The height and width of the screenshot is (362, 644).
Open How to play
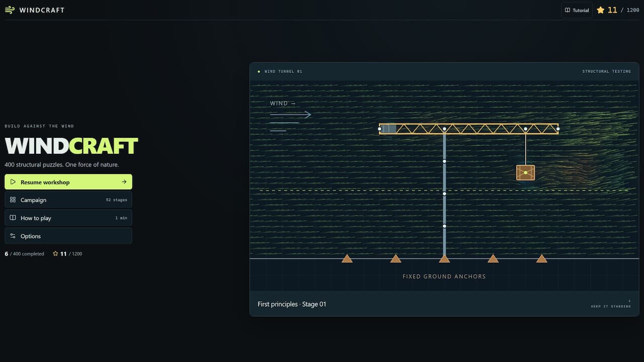pyautogui.click(x=68, y=218)
